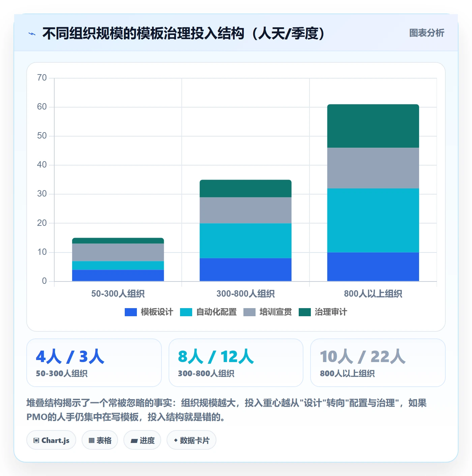This screenshot has width=472, height=476.
Task: Click the summary paragraph starting with 堆叠结构揭示了
Action: point(227,410)
